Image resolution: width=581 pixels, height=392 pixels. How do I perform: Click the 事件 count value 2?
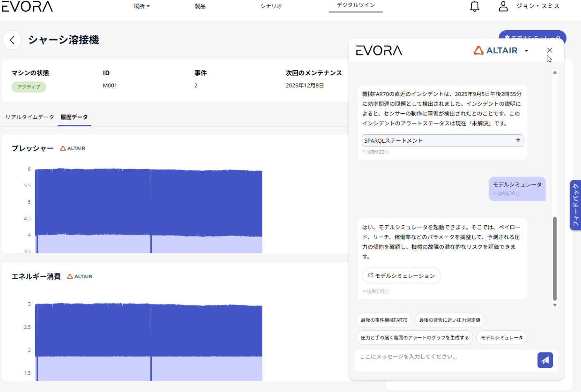(196, 86)
